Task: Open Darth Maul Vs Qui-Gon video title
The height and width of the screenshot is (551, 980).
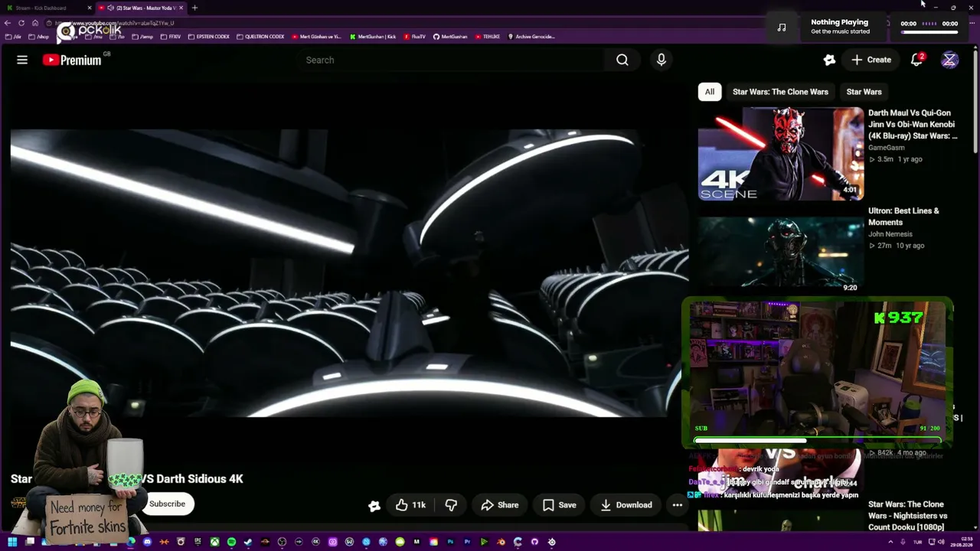Action: point(913,124)
